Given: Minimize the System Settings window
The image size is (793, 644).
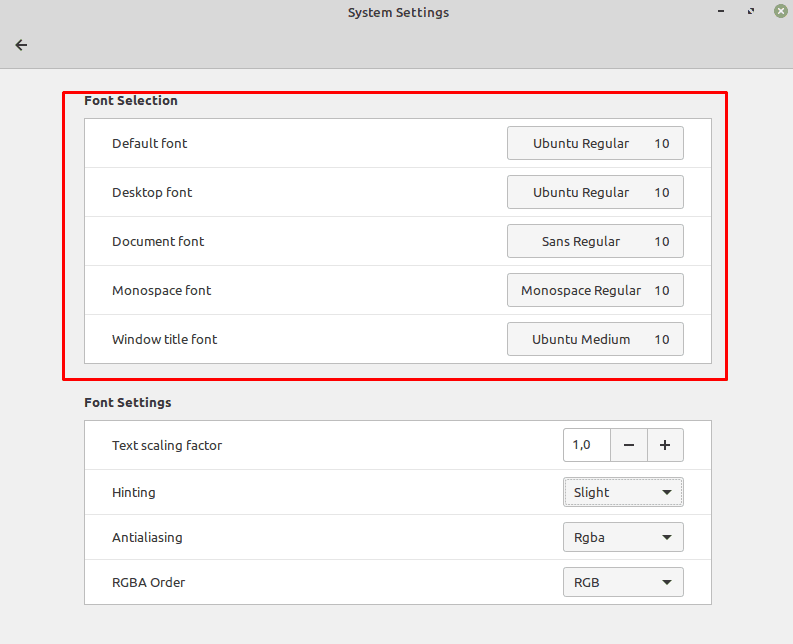Looking at the screenshot, I should (721, 11).
